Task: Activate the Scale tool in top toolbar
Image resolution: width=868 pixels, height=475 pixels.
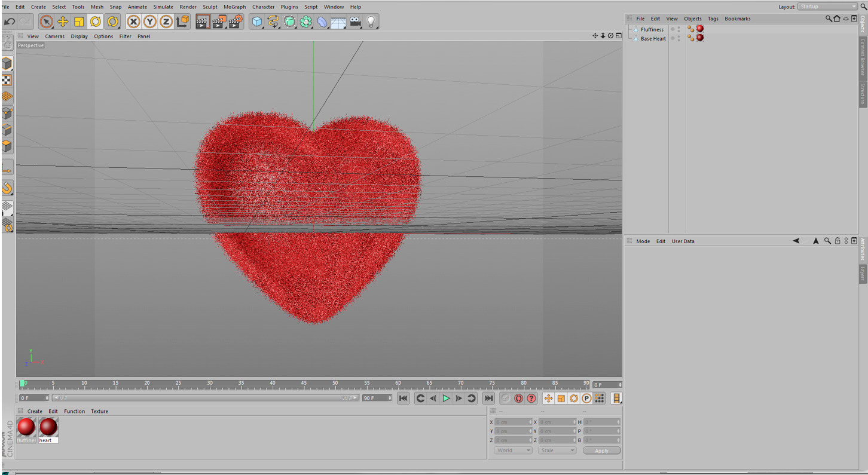Action: 79,22
